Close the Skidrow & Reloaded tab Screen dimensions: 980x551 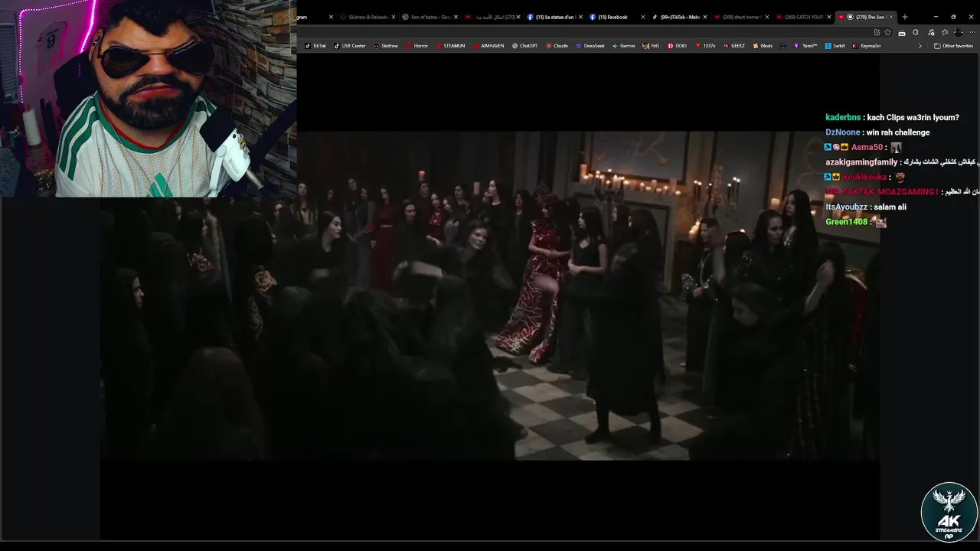(394, 17)
